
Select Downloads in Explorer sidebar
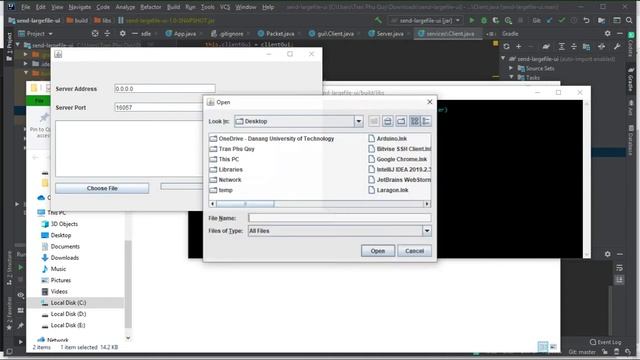coord(60,258)
